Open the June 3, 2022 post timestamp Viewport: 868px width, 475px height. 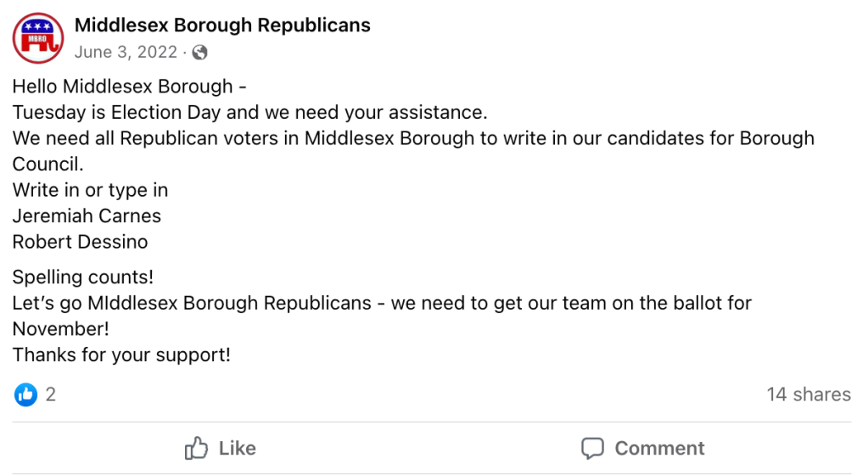click(126, 53)
